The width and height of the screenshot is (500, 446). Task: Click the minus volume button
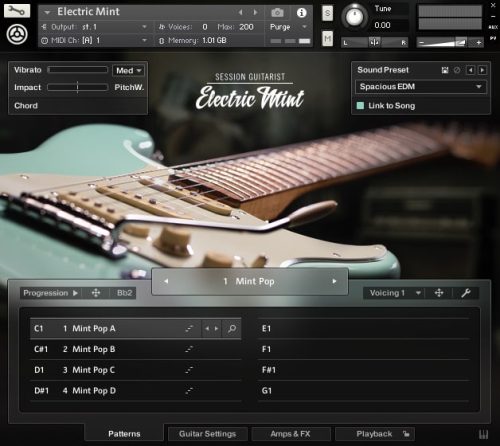point(422,43)
